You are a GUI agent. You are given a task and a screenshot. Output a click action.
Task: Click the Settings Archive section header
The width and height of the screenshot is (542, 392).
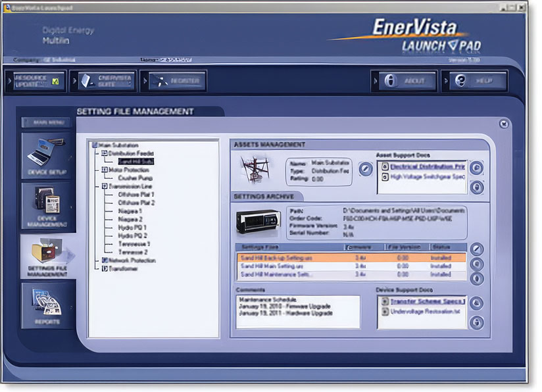pyautogui.click(x=264, y=197)
